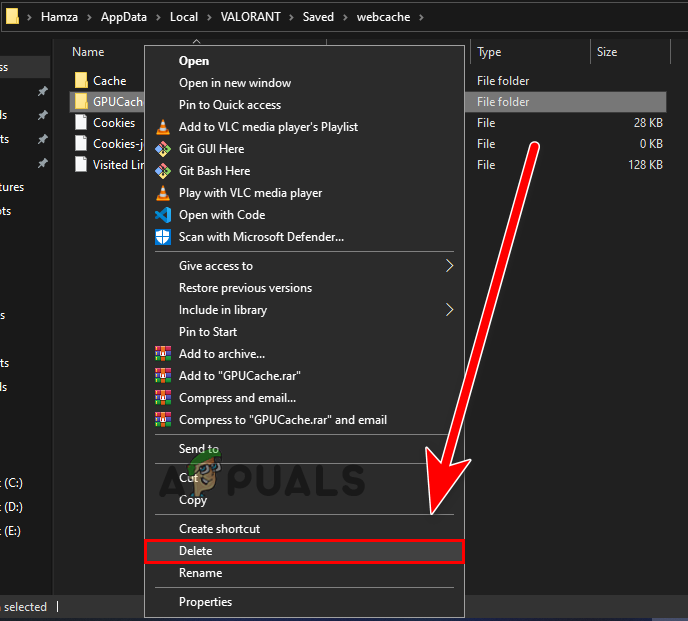Click Local in the address breadcrumb
Screen dimensions: 688x621
(184, 17)
